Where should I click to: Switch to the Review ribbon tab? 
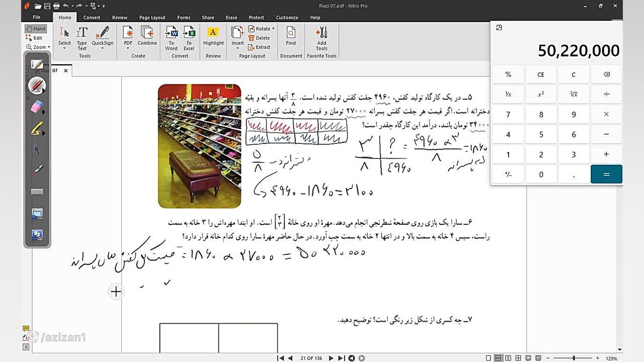120,18
